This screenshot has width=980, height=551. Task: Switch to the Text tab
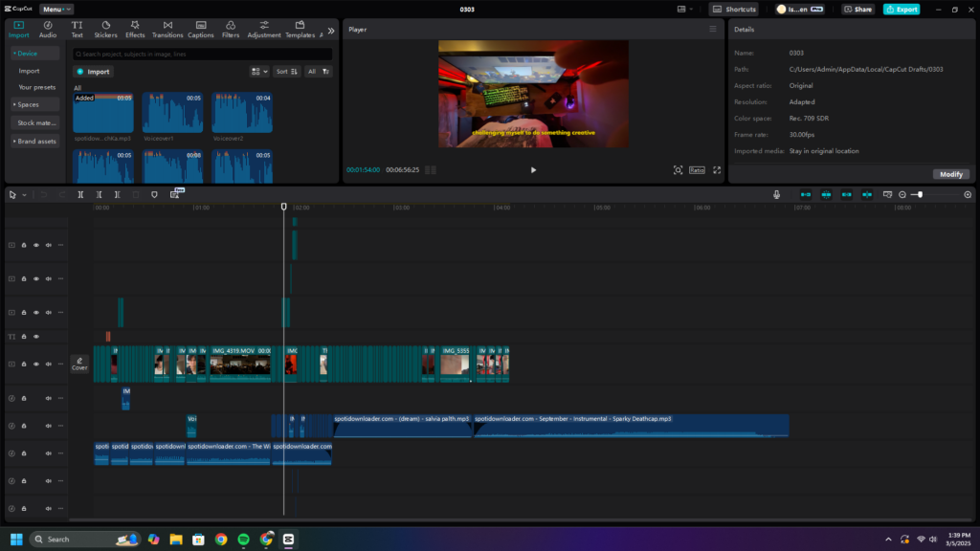(x=77, y=30)
